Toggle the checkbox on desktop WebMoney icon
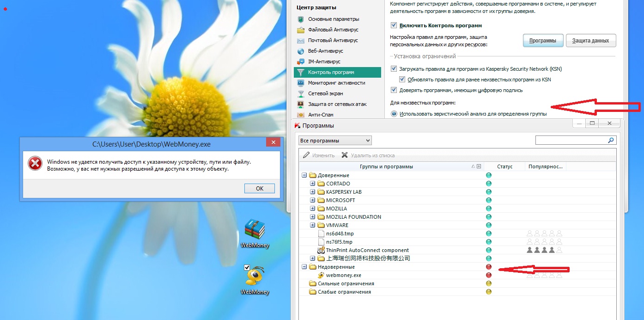 point(247,267)
